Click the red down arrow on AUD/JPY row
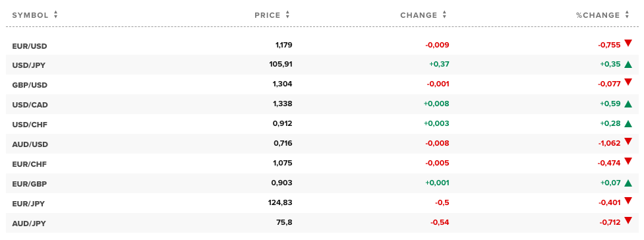644x240 pixels. coord(628,220)
